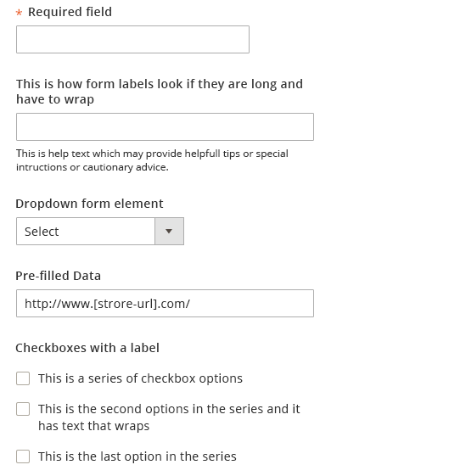Click the 'Dropdown form element' label
The height and width of the screenshot is (476, 449).
tap(89, 204)
